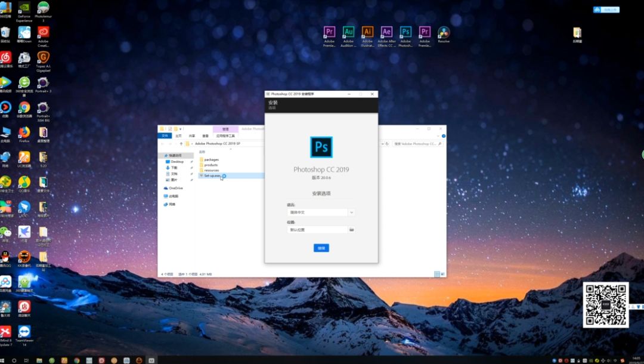Open Adobe Audition from the desktop
Image resolution: width=644 pixels, height=364 pixels.
(349, 33)
